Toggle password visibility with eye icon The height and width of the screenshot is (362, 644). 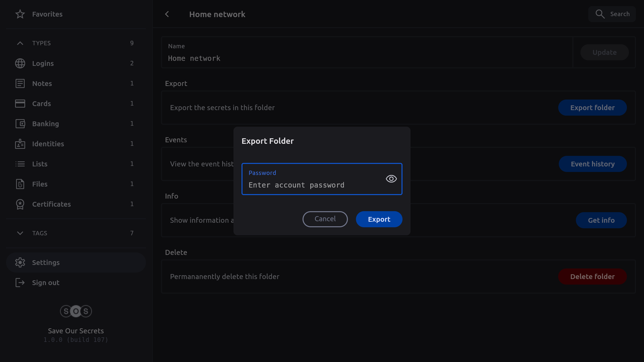click(x=391, y=179)
